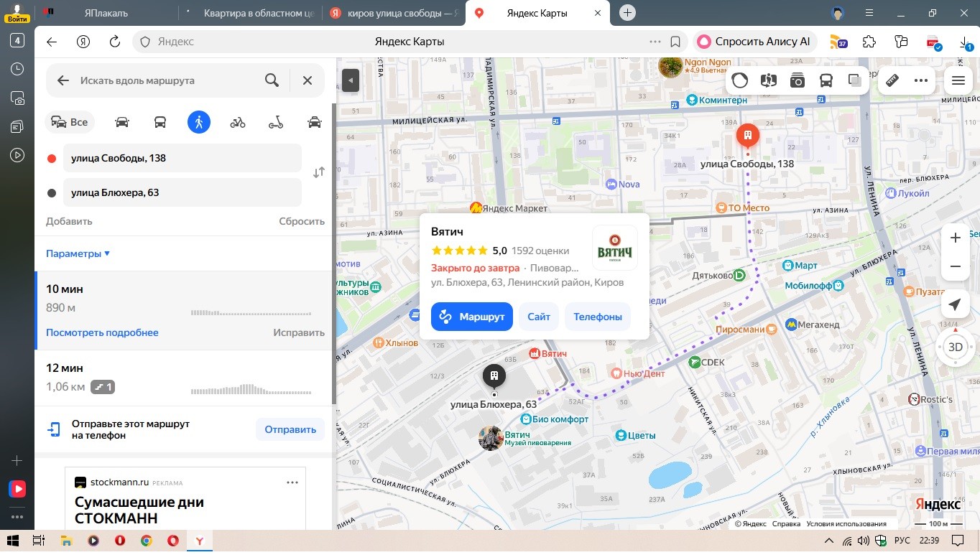Select the 12 min 1,06 км route
This screenshot has height=560, width=980.
click(184, 378)
